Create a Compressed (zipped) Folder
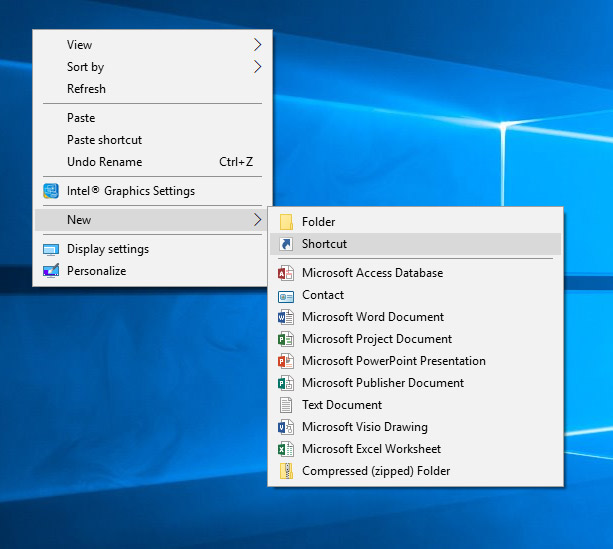Screen dimensions: 613x549 [416, 471]
